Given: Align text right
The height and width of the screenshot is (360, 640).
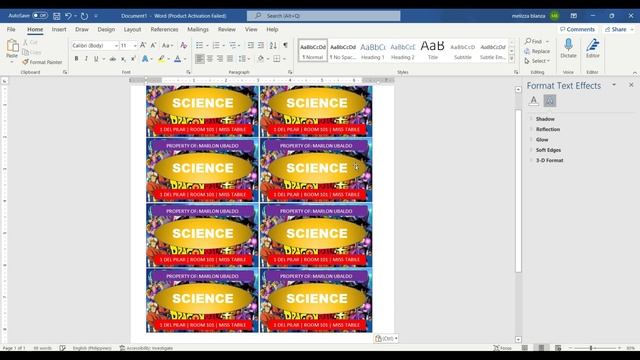Looking at the screenshot, I should point(220,59).
